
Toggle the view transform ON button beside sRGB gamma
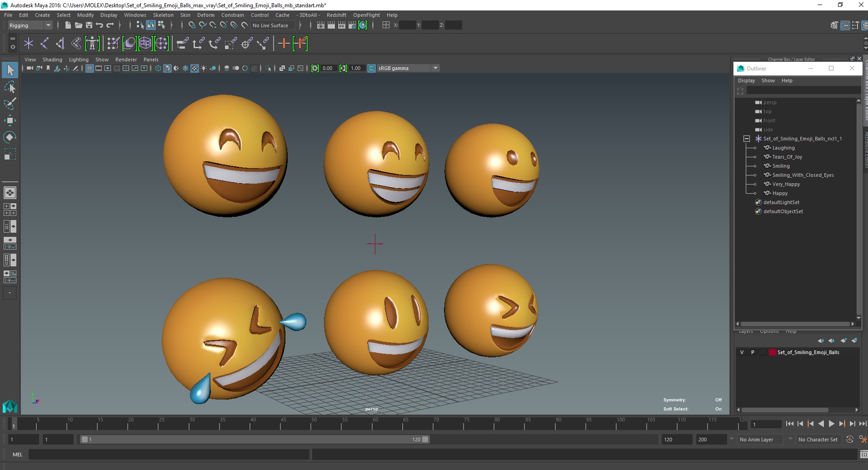coord(371,68)
